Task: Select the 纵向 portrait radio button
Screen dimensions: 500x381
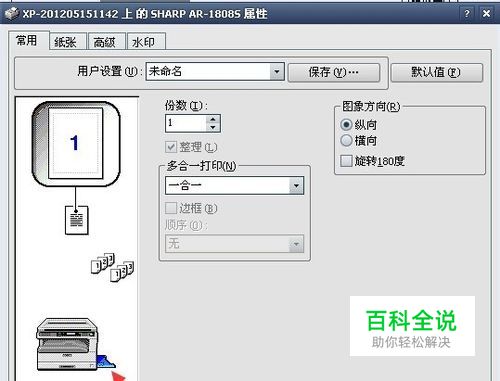Action: pos(346,125)
